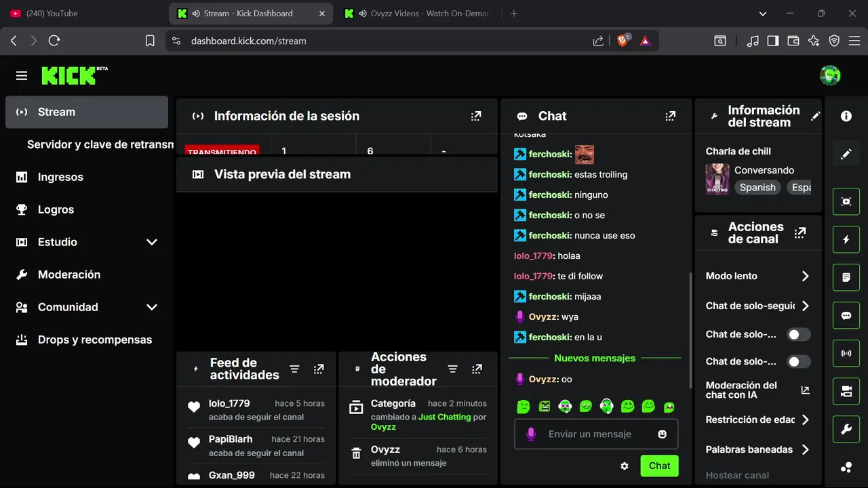Click Hostear canal option
The height and width of the screenshot is (488, 868).
[x=737, y=475]
